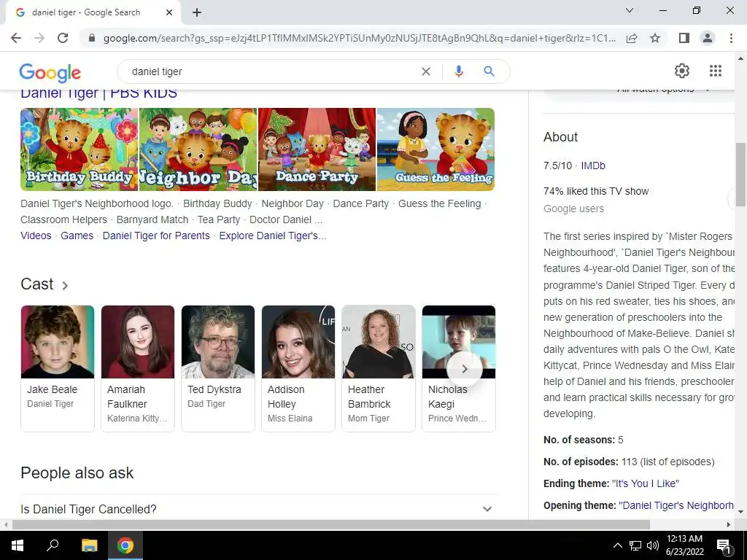Screen dimensions: 747x560
Task: Open Addison Holley cast card
Action: (x=298, y=368)
